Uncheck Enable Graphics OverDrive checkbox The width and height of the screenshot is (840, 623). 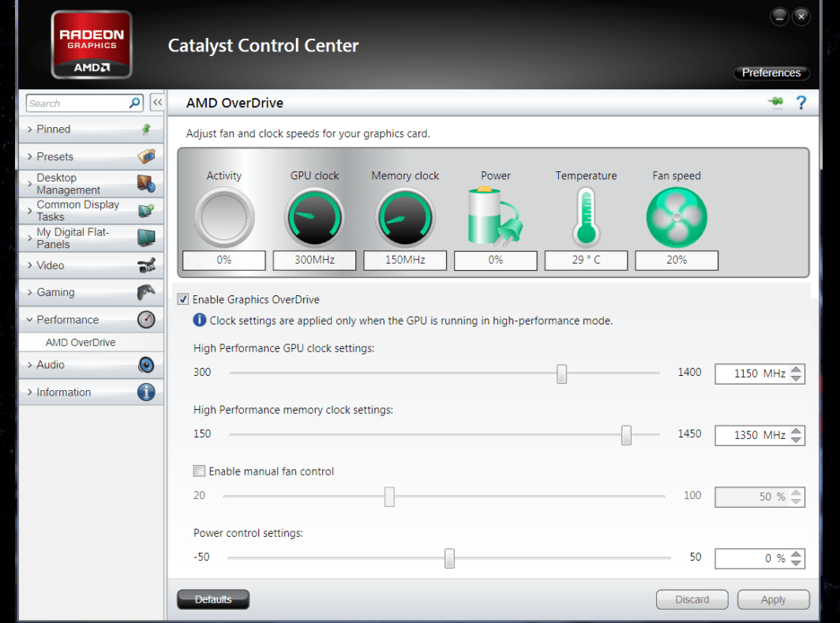pos(183,299)
